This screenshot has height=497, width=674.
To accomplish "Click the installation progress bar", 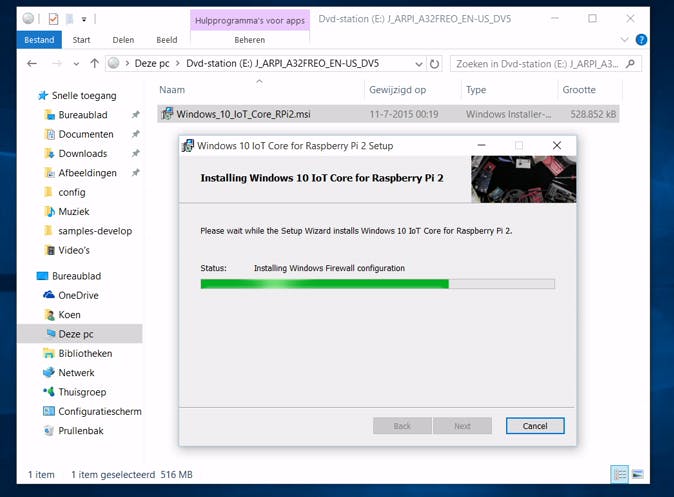I will tap(377, 284).
